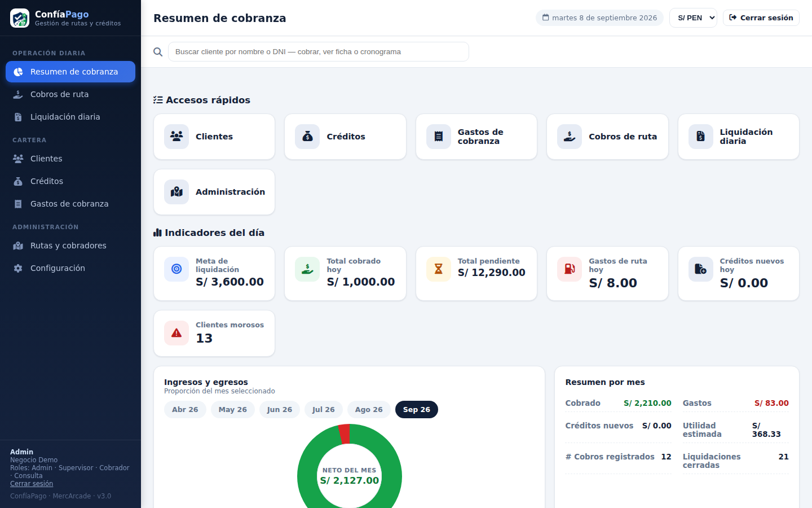This screenshot has height=508, width=812.
Task: Click the Liquidaciones cerradas count 21
Action: 783,457
